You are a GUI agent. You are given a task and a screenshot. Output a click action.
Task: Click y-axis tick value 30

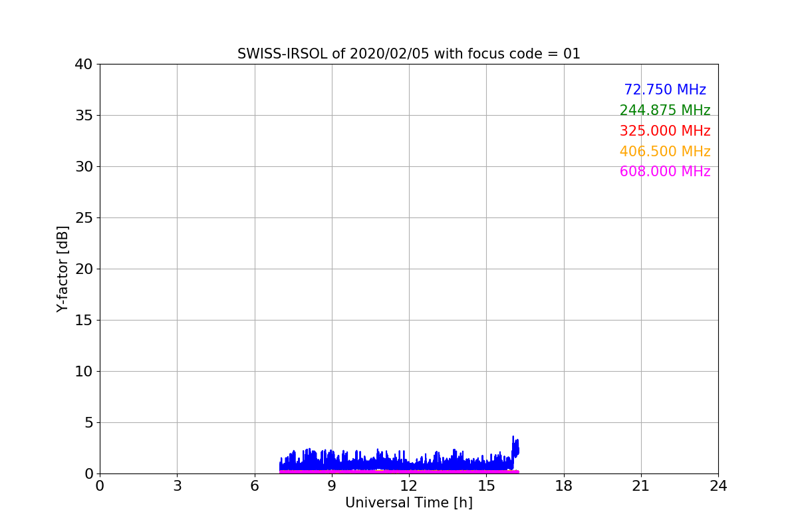tap(83, 167)
